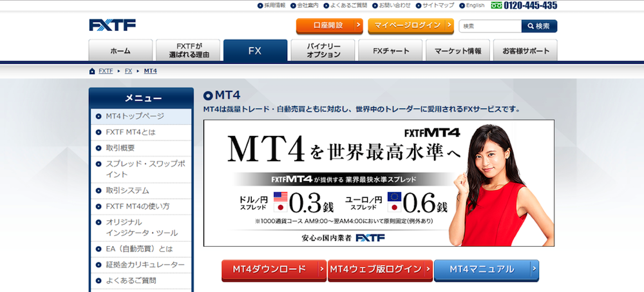Viewport: 644px width, 292px height.
Task: Click the arrow on MT4マニュアル button
Action: [x=534, y=269]
